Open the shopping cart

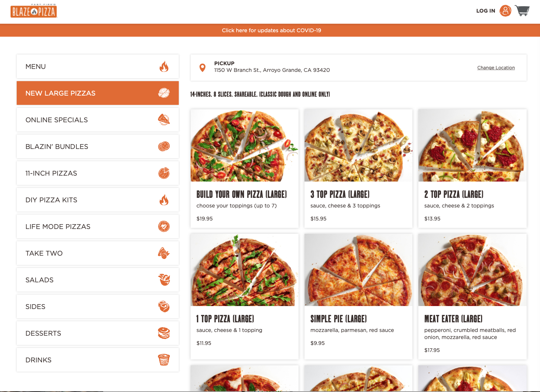(522, 10)
